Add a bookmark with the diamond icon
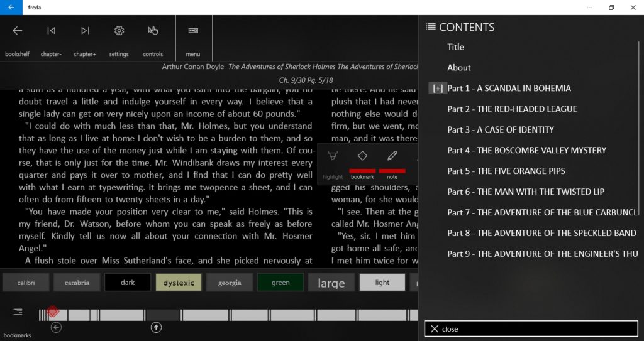Image resolution: width=644 pixels, height=341 pixels. (x=362, y=156)
